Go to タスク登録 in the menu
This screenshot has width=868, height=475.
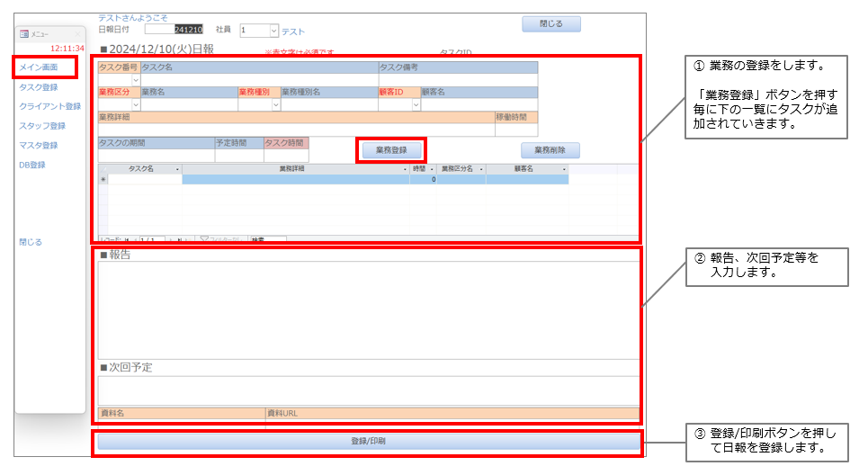tap(39, 87)
